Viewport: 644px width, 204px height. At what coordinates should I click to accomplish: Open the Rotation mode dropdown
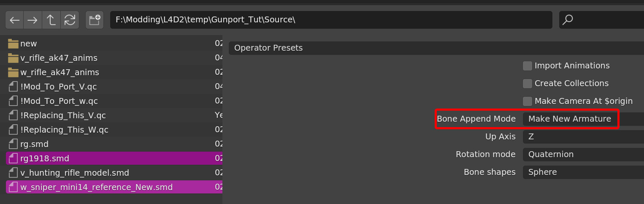point(582,155)
